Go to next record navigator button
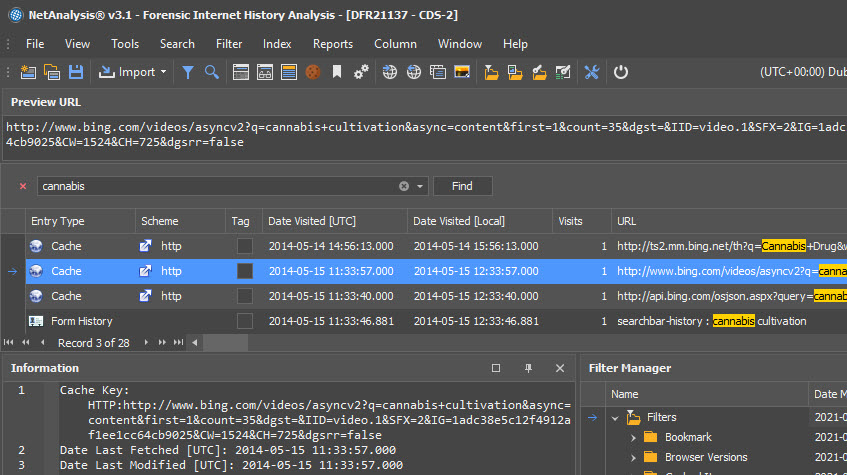 click(x=146, y=343)
